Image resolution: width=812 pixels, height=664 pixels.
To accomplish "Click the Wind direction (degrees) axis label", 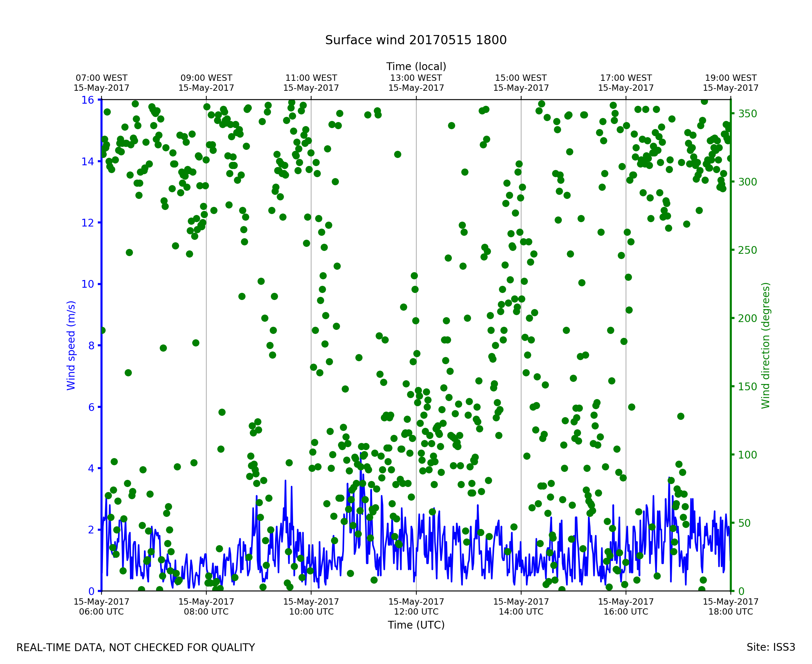I will (x=765, y=345).
